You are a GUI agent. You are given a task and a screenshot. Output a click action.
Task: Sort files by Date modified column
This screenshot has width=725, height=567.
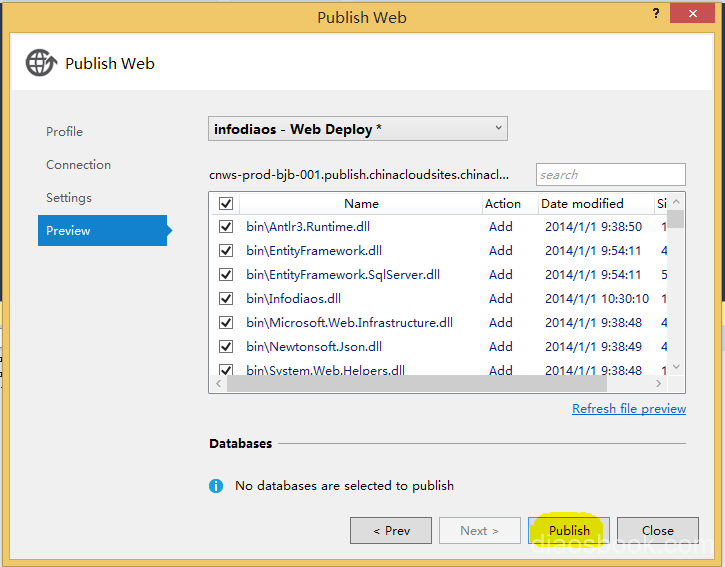(582, 204)
